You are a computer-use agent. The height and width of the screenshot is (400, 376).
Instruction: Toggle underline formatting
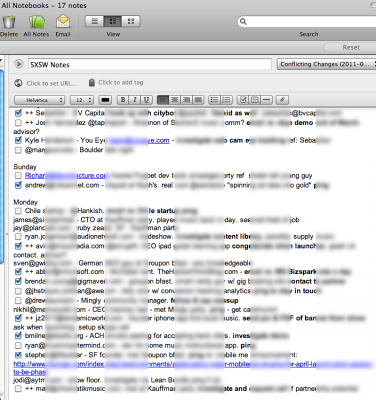(x=146, y=100)
